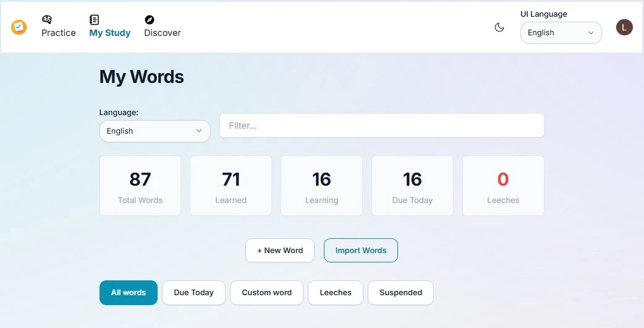Click the + New Word button
This screenshot has height=328, width=644.
tap(280, 250)
